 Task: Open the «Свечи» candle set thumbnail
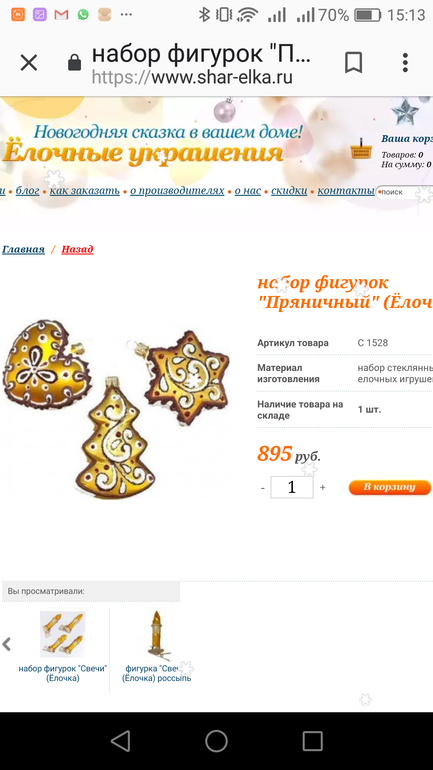(63, 634)
